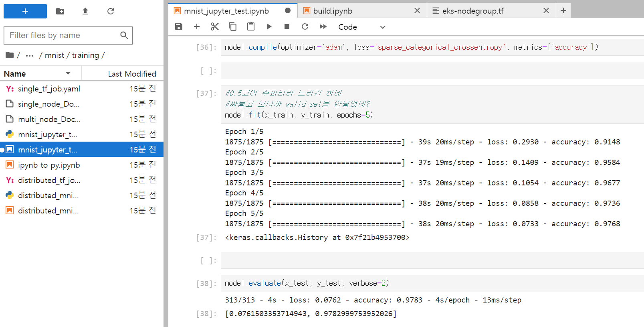Click unsaved indicator dot on mnist_jupyter_test tab

(288, 11)
